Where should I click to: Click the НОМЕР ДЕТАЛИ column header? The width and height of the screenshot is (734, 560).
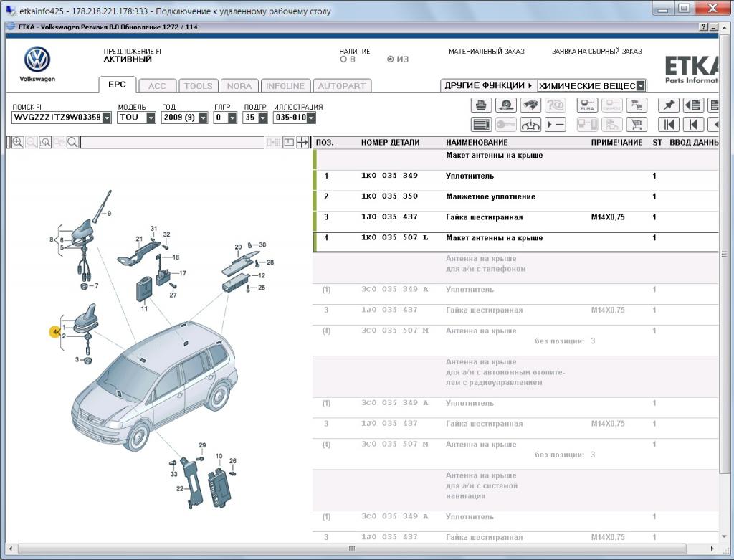391,143
